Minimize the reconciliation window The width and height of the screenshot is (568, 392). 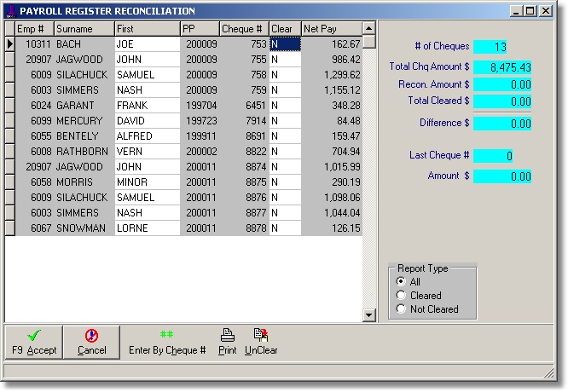tap(516, 11)
